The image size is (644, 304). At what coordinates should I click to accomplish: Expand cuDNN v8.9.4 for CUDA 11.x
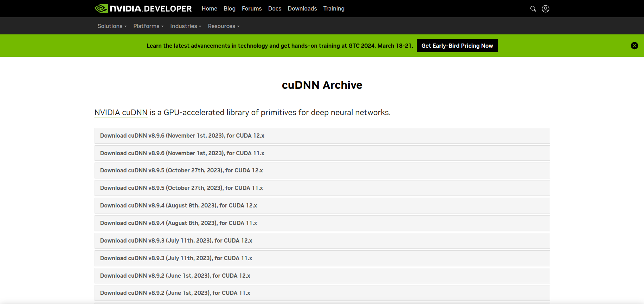point(322,223)
